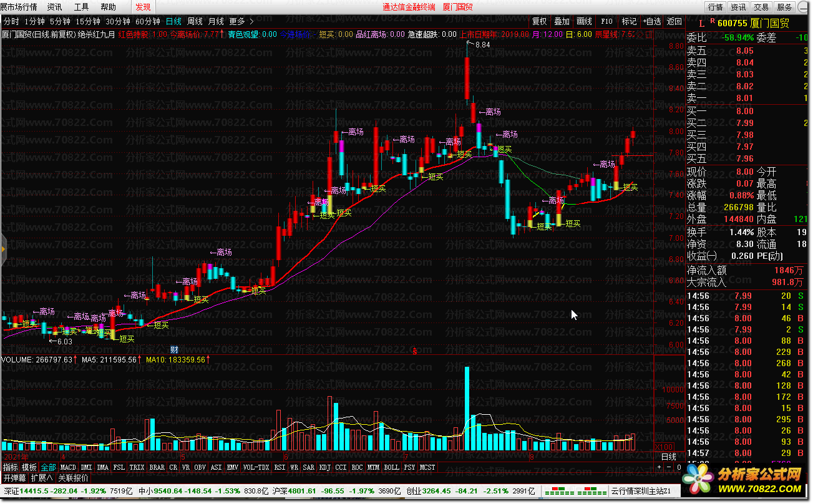Select the 1分钟 period

click(34, 21)
